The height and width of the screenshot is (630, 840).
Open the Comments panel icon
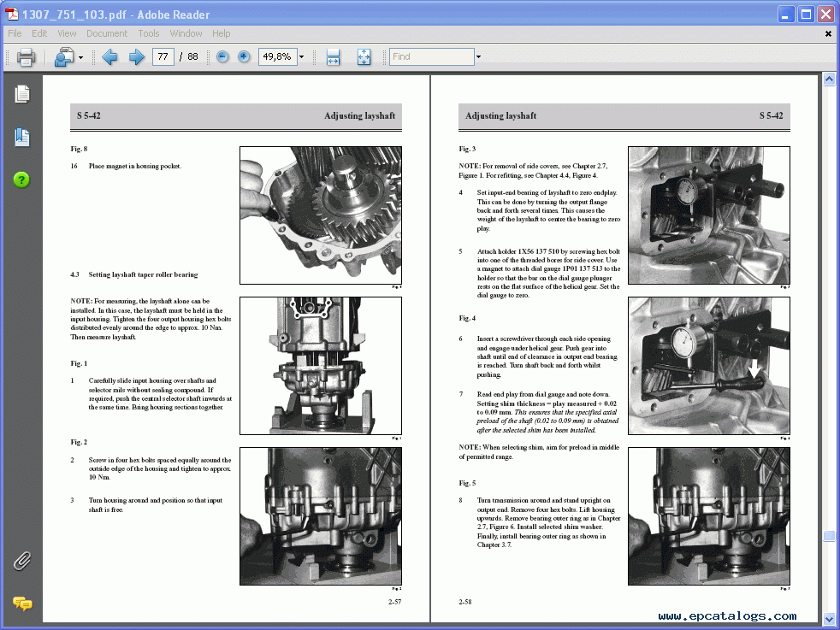tap(21, 604)
